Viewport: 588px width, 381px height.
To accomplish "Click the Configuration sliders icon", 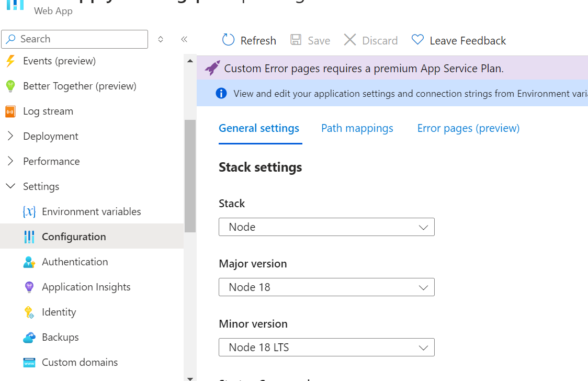I will coord(29,237).
